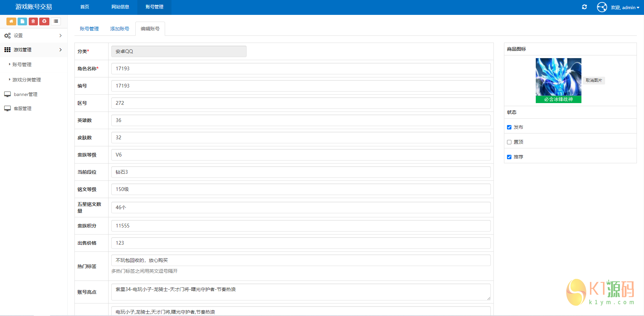Expand the 设置 sidebar chevron

61,35
